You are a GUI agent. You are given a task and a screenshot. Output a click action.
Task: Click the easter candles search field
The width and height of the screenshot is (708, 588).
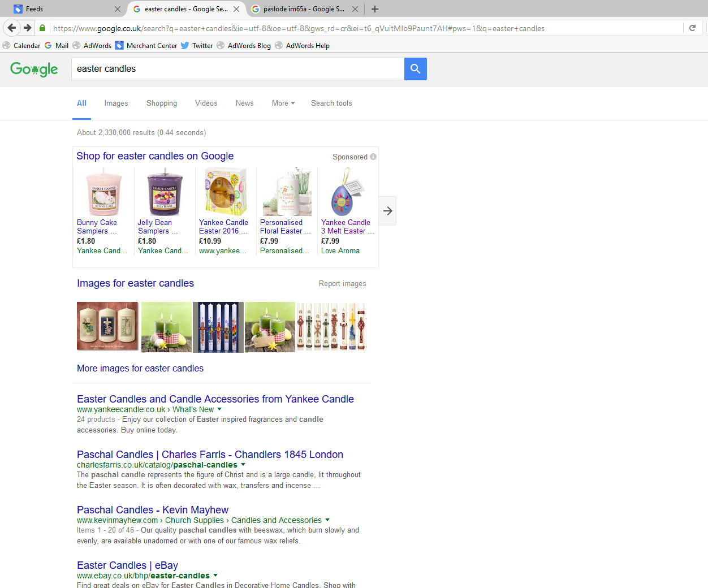(x=238, y=69)
